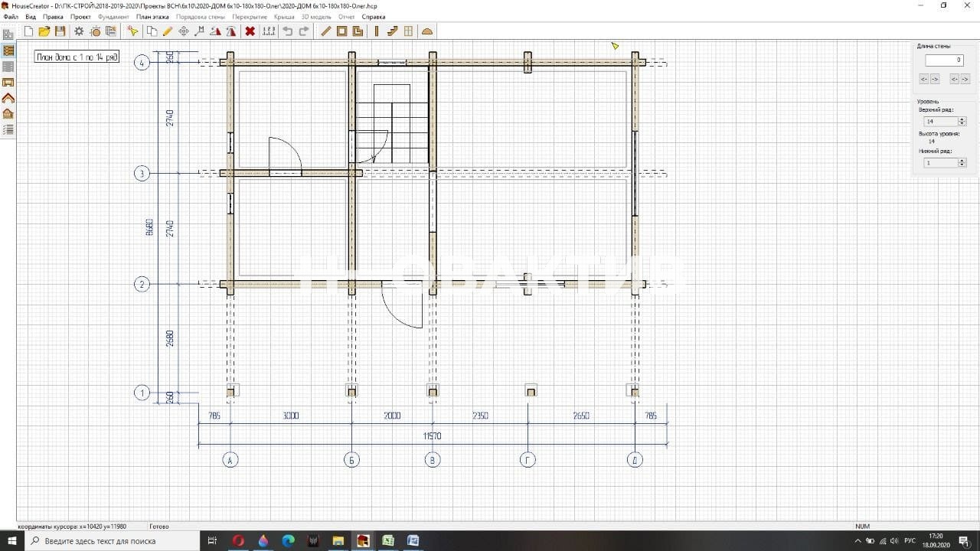Open the Справка menu
This screenshot has width=980, height=551.
click(x=374, y=16)
